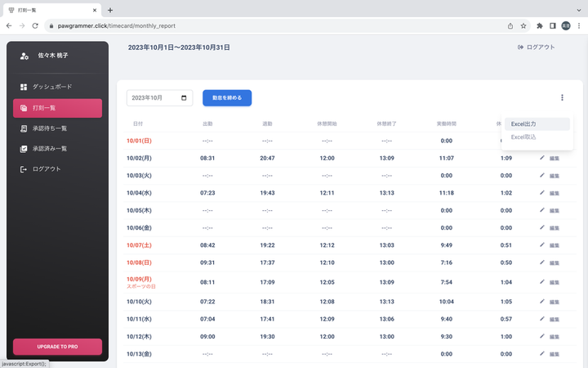Click the tab search chevron

pos(579,10)
